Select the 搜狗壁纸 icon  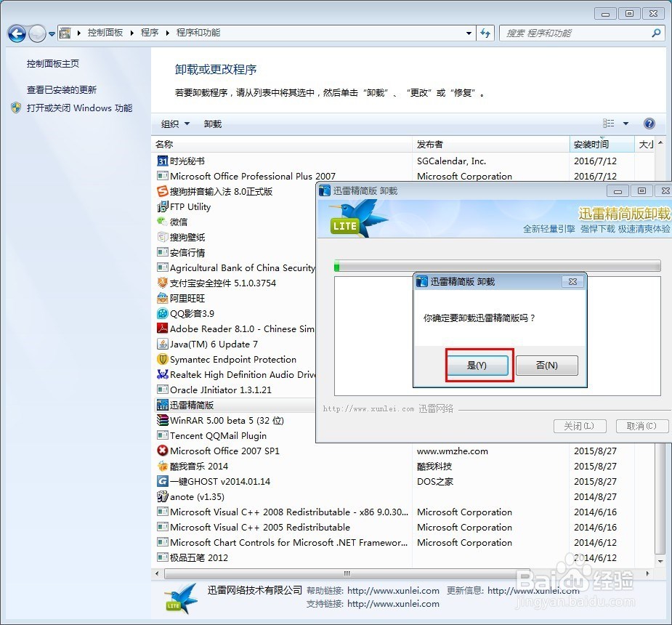click(163, 237)
